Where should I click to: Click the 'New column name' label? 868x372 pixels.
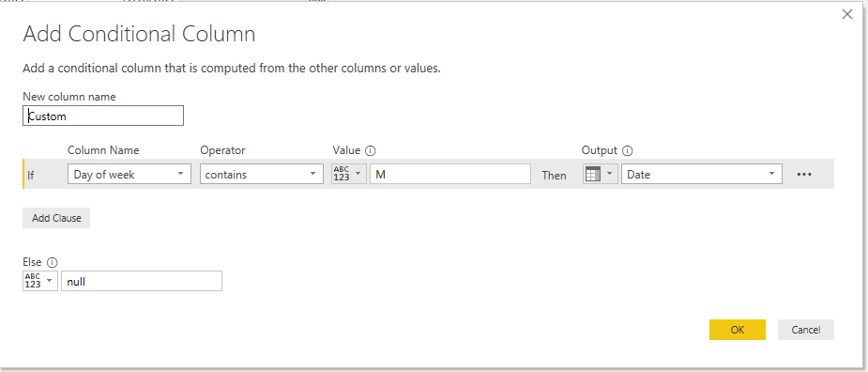tap(69, 97)
